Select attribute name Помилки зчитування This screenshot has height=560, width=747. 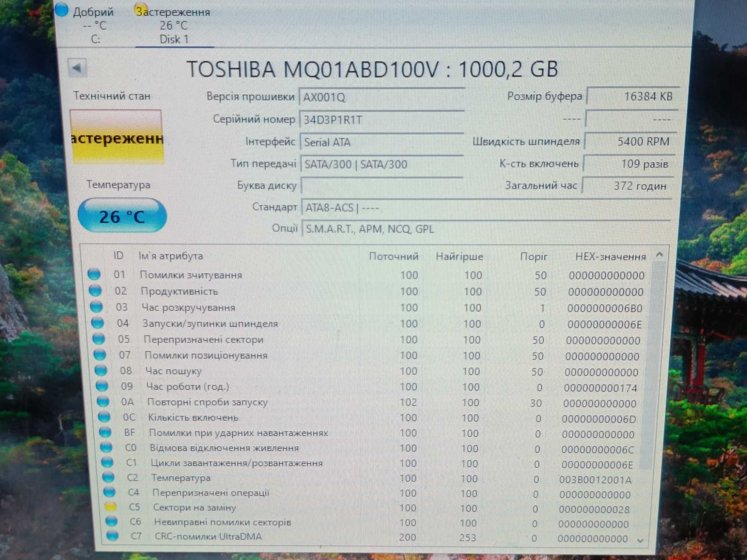(x=191, y=275)
